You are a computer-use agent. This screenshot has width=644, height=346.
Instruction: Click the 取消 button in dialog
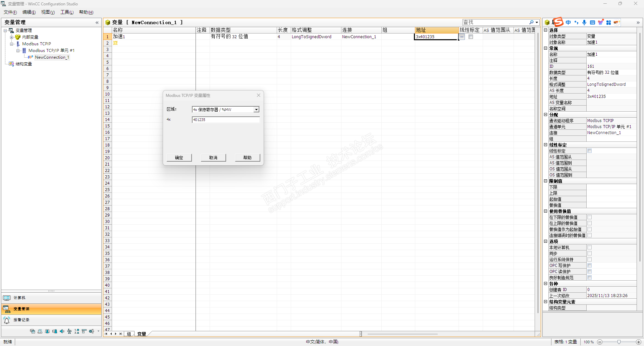coord(213,158)
